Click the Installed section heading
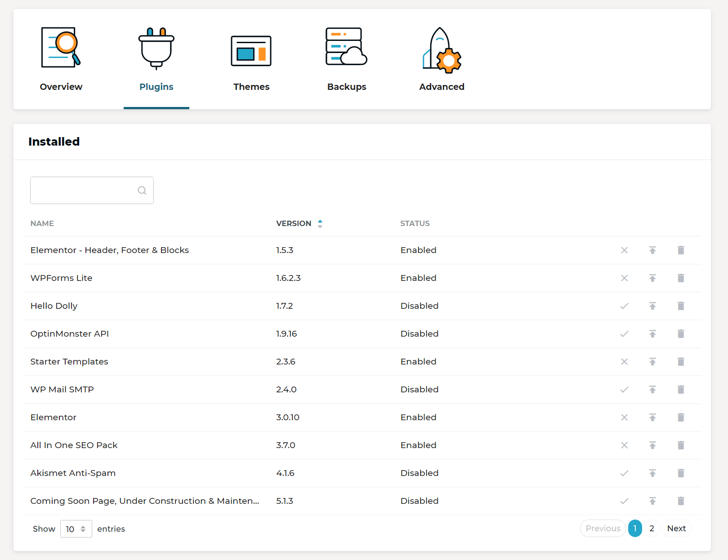This screenshot has width=728, height=560. (54, 142)
